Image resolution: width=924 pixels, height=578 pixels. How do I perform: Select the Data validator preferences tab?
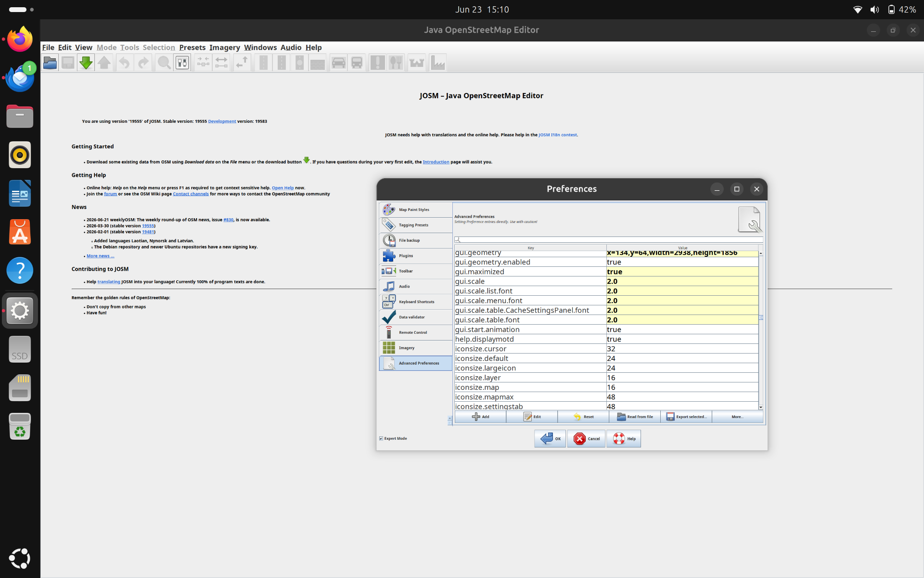(x=416, y=317)
